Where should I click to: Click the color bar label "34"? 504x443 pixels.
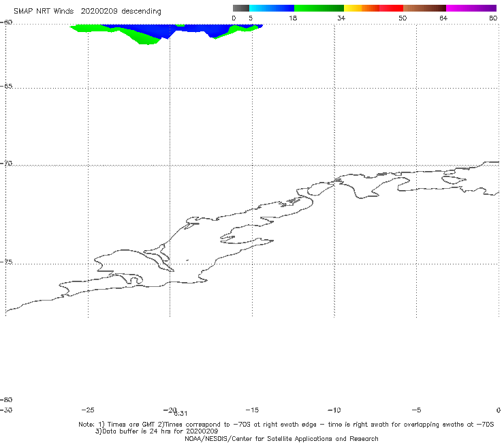(341, 18)
